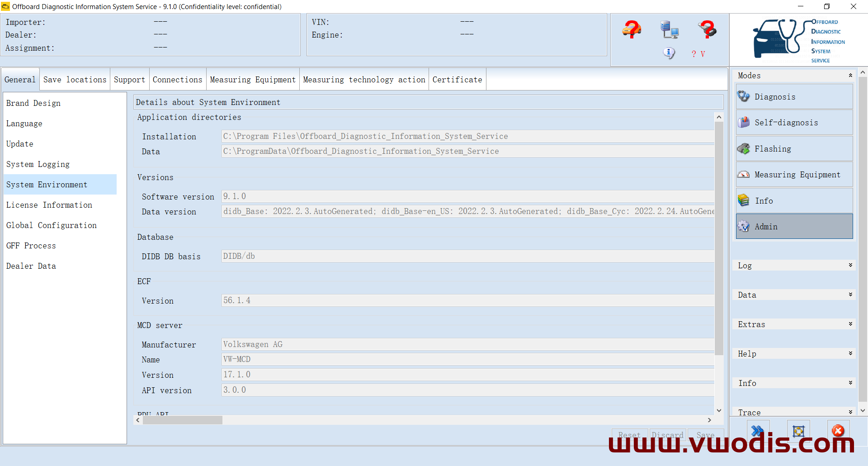Click the ignition key status icon
Viewport: 868px width, 466px height.
click(707, 30)
